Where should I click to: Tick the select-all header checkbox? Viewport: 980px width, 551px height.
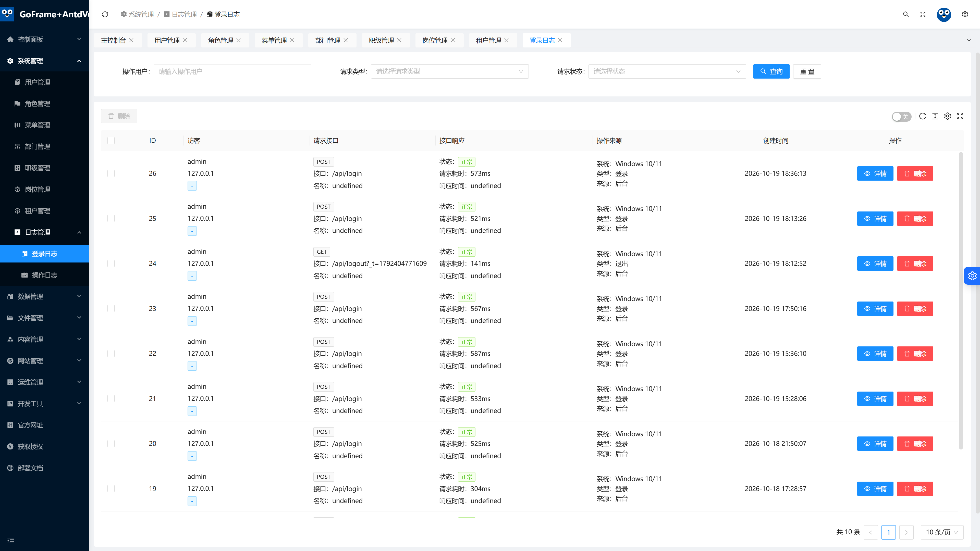(x=111, y=141)
